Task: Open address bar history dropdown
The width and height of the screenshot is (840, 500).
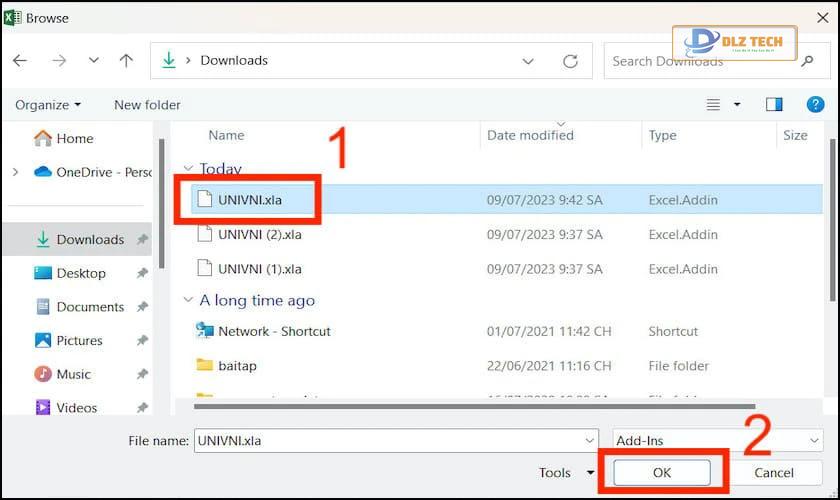Action: coord(528,61)
